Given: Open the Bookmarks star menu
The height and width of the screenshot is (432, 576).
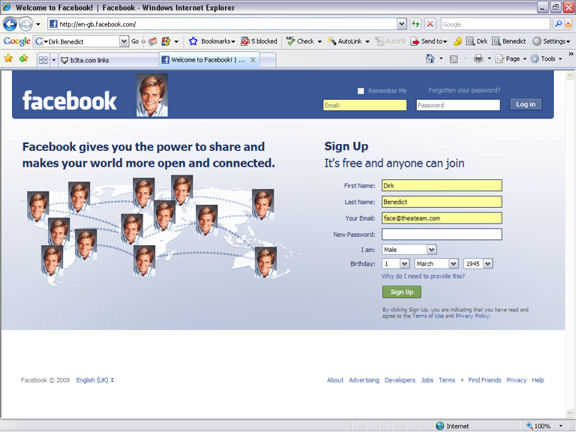Looking at the screenshot, I should point(212,42).
